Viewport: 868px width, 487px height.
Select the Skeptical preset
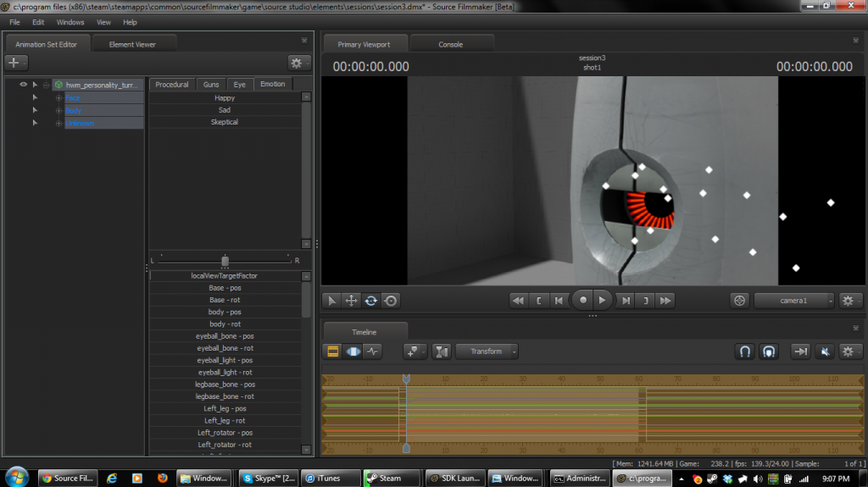pos(225,122)
